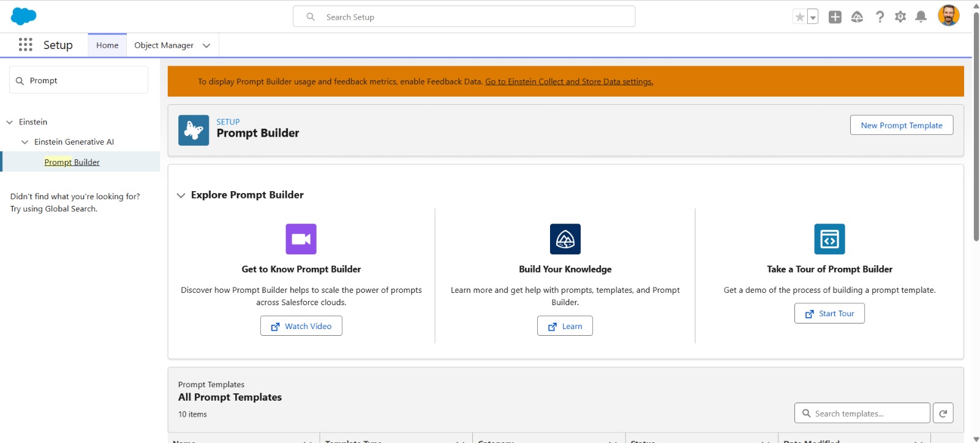Click the Setup app name label
This screenshot has width=980, height=443.
58,45
